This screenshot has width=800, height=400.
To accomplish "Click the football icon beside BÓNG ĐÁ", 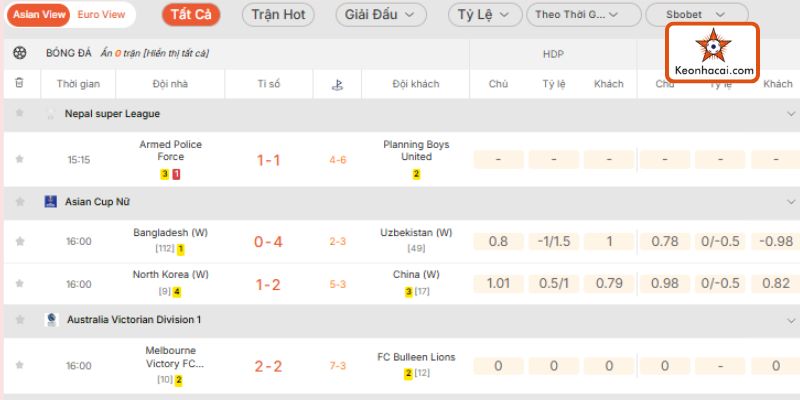I will point(21,53).
